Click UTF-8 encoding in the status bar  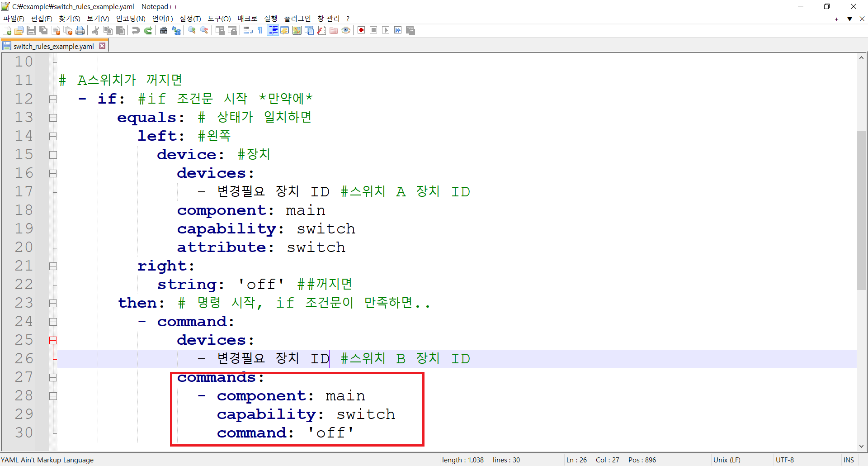click(x=785, y=460)
